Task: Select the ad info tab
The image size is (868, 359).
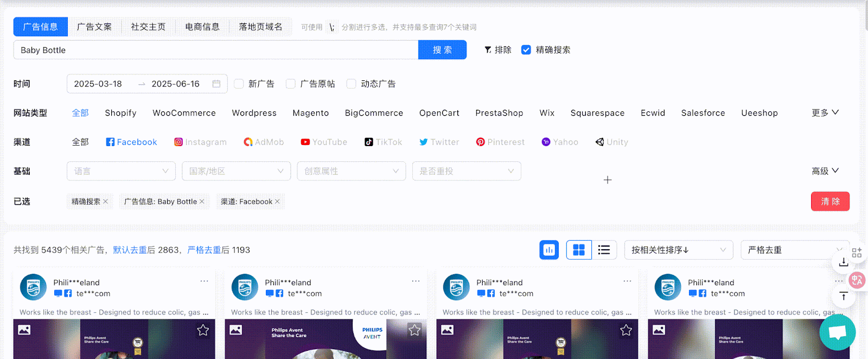Action: click(x=41, y=27)
